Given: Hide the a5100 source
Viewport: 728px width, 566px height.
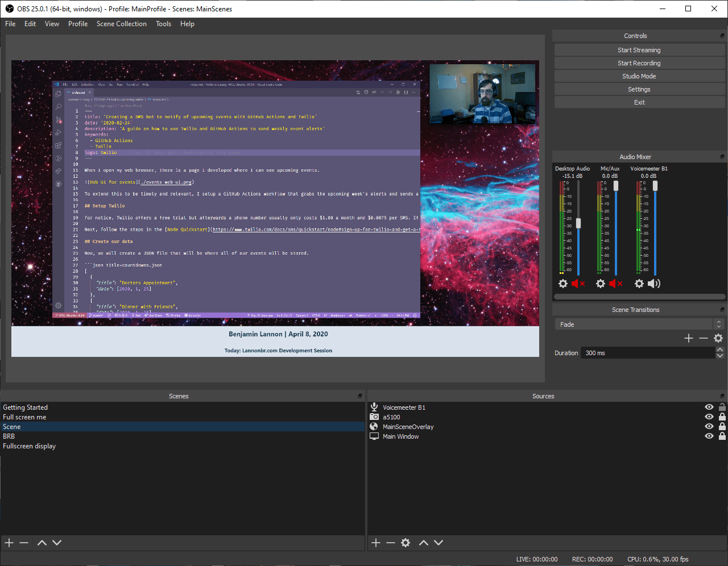Looking at the screenshot, I should 709,417.
